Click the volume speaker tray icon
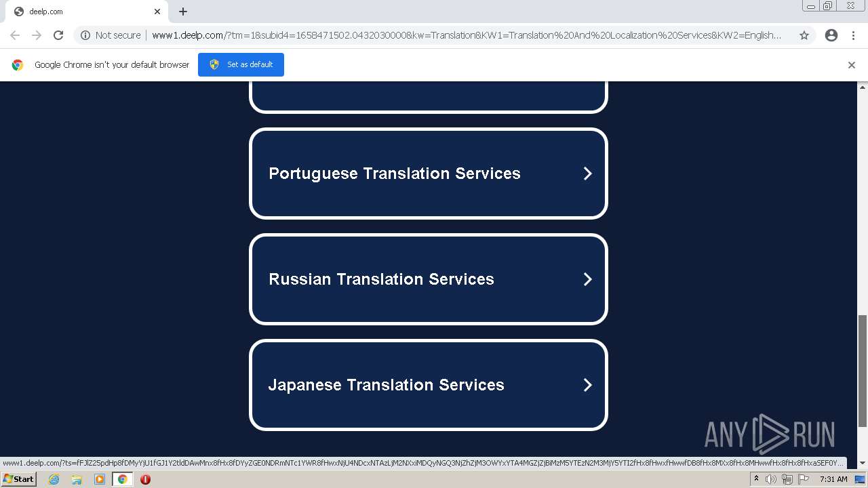 (771, 479)
